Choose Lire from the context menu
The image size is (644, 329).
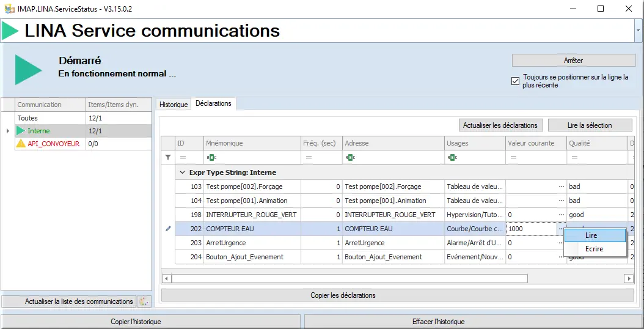(x=595, y=235)
